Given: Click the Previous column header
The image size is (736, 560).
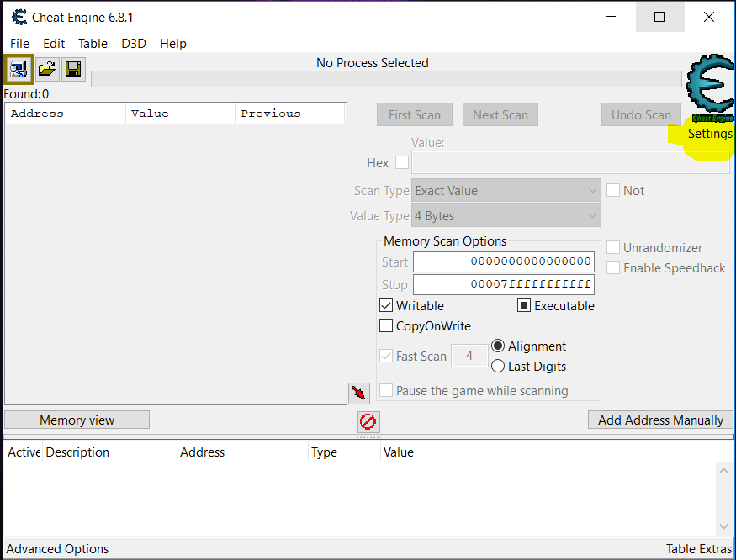Looking at the screenshot, I should 290,114.
